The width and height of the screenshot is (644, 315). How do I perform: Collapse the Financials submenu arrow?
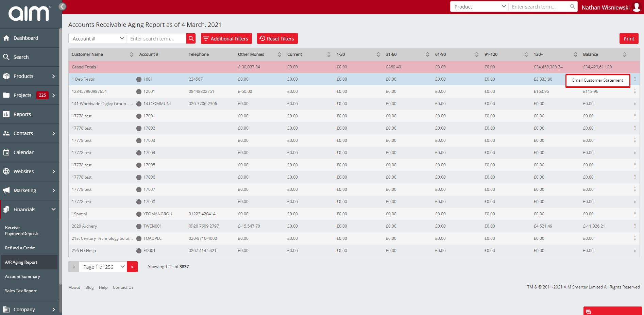(x=53, y=209)
